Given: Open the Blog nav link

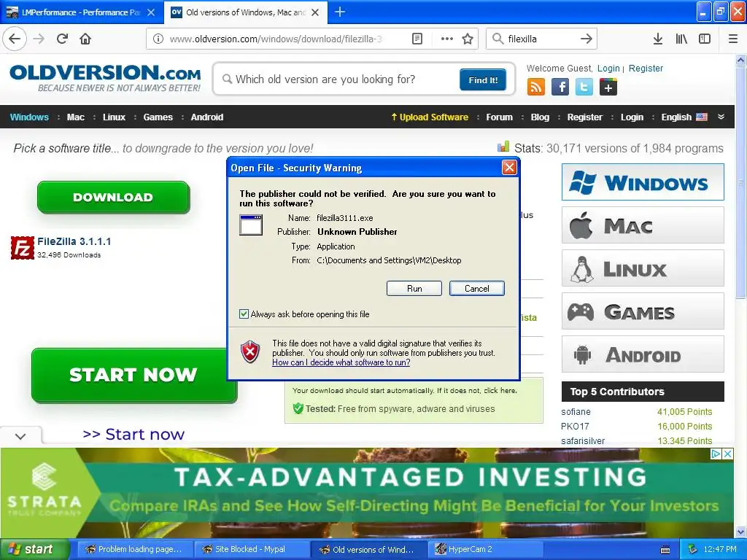Looking at the screenshot, I should pyautogui.click(x=540, y=117).
